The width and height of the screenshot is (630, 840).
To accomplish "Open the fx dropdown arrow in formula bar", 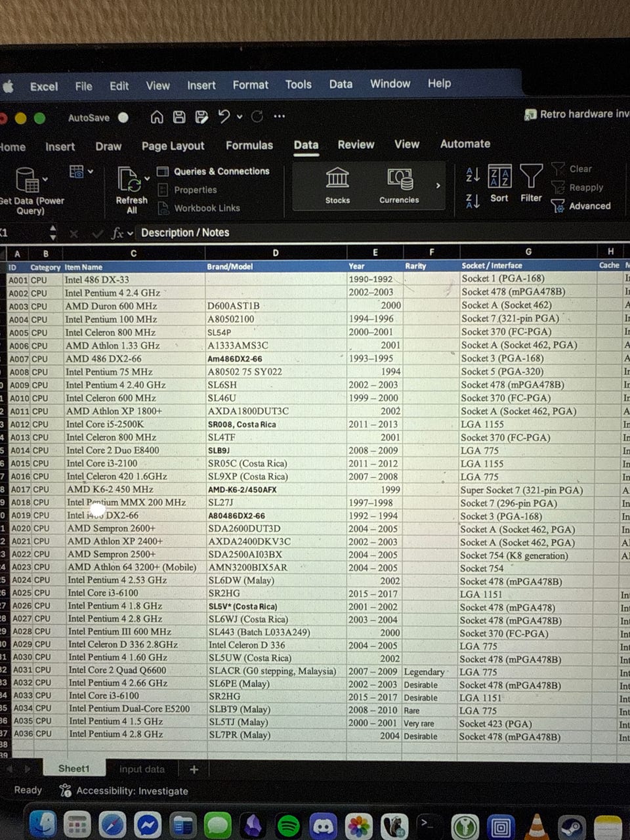I will 131,233.
